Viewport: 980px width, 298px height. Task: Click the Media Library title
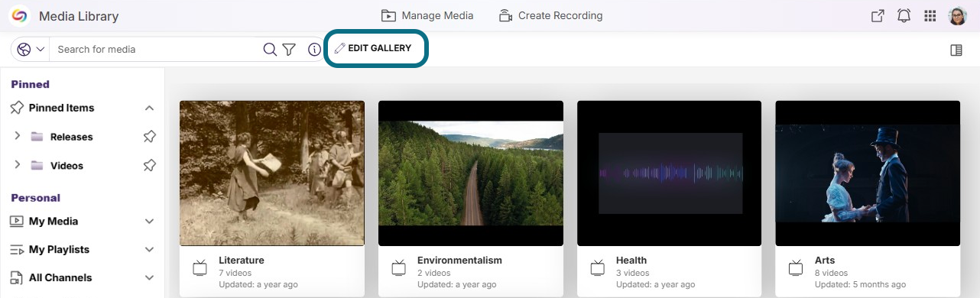[79, 16]
